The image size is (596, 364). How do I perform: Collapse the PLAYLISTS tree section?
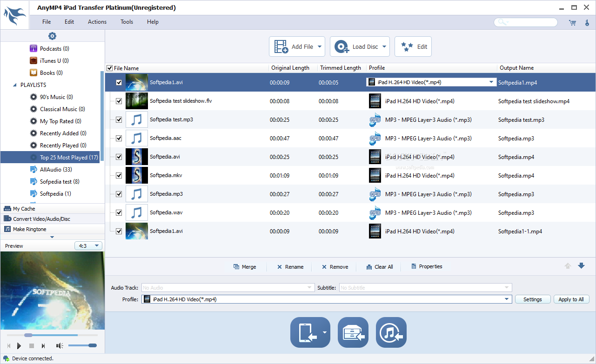click(x=15, y=85)
